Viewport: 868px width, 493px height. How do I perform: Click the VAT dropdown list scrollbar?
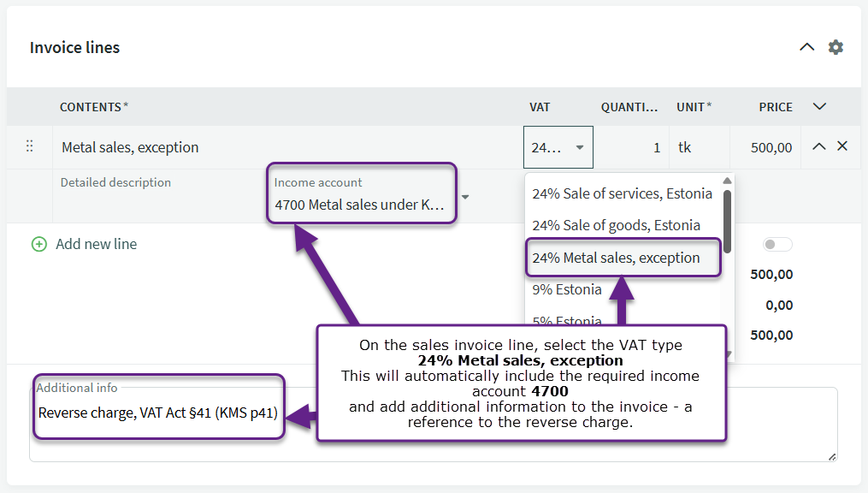click(727, 223)
